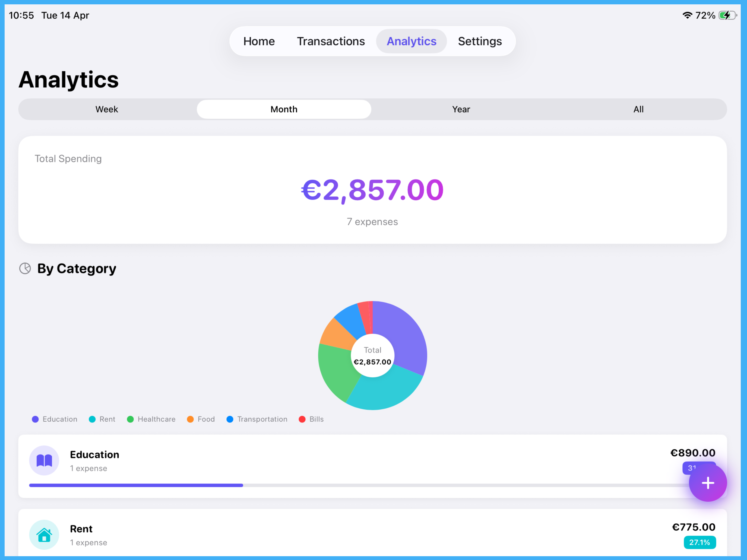
Task: Tap the Healthcare legend dot
Action: [x=130, y=419]
